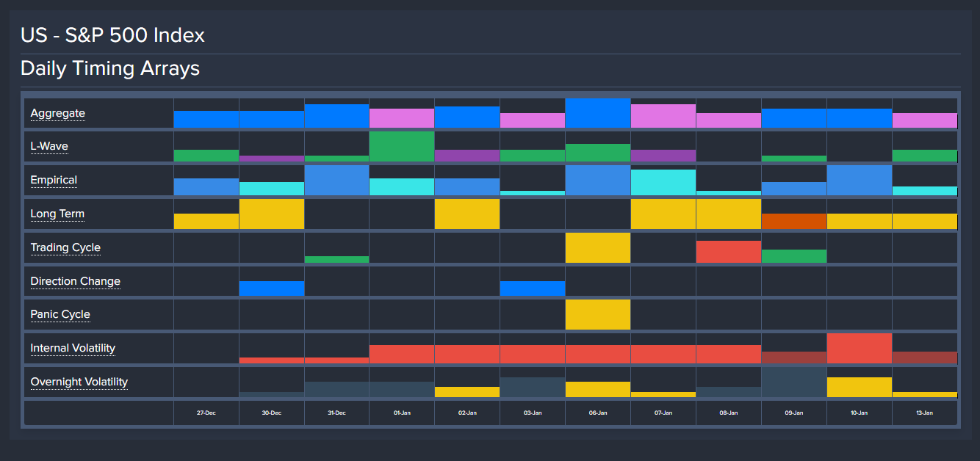Select the yellow Panic Cycle bar on 06-Jan

598,314
